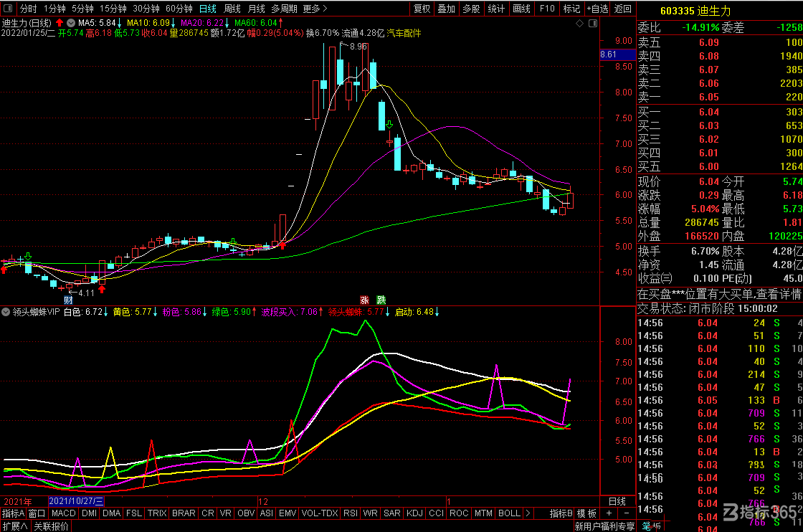Expand the MA indicator settings arrow
Screen dimensions: 803x532
[x=71, y=23]
